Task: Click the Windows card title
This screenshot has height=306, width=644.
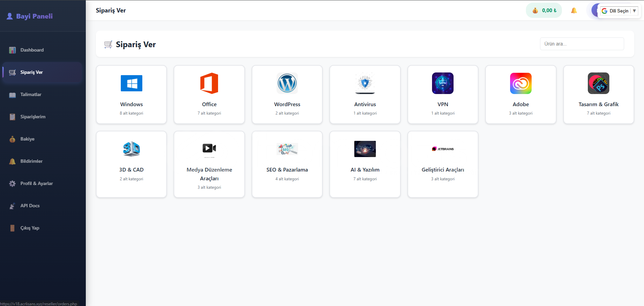Action: 132,104
